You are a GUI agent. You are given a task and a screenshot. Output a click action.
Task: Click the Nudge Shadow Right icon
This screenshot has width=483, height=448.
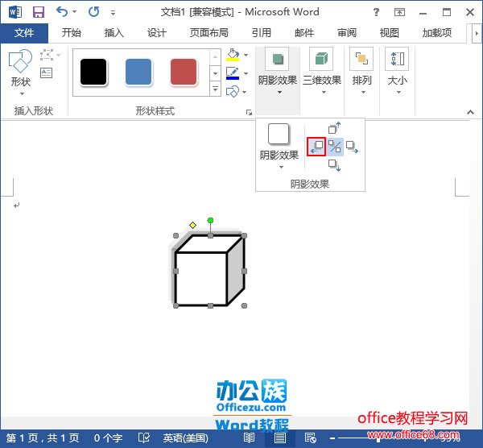click(x=352, y=147)
